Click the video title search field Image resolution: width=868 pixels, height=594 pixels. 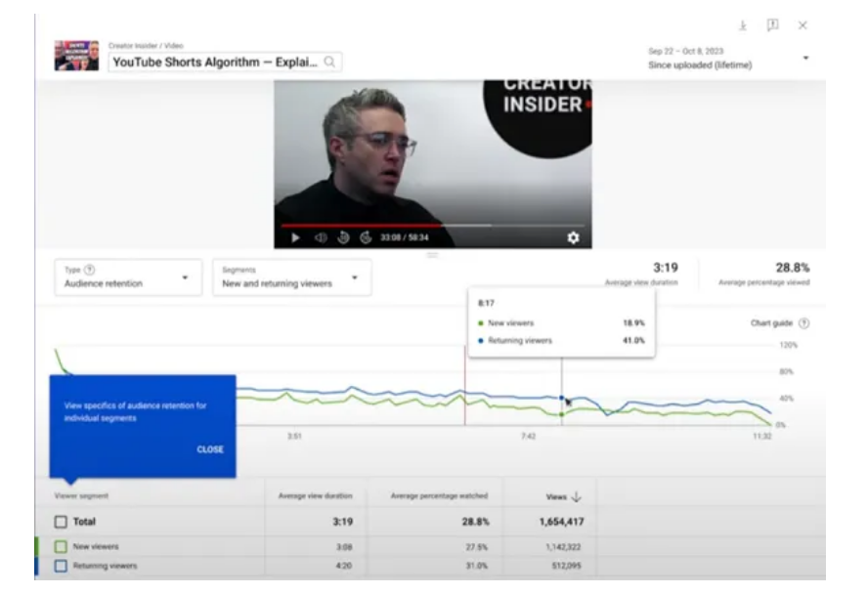[x=225, y=62]
